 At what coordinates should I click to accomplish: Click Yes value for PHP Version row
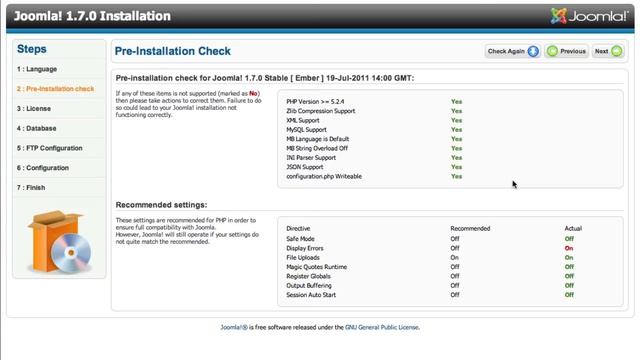pyautogui.click(x=457, y=102)
